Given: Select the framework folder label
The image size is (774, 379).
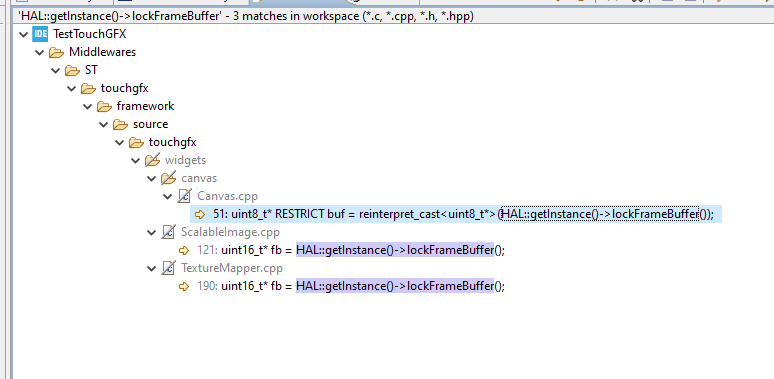Looking at the screenshot, I should [x=145, y=106].
